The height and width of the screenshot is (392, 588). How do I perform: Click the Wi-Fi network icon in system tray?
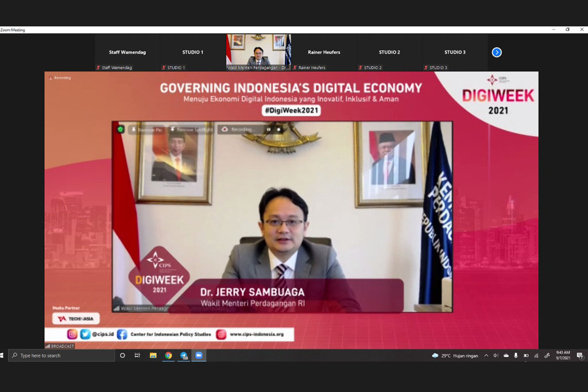[x=536, y=356]
